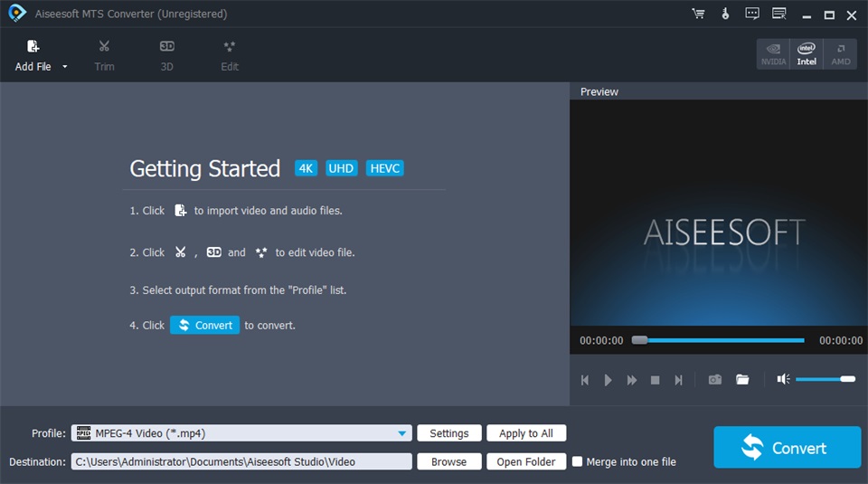Click the 4K badge

(x=307, y=168)
